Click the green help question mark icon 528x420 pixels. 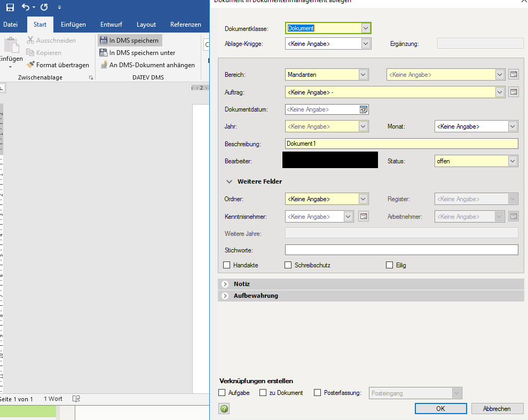[224, 409]
